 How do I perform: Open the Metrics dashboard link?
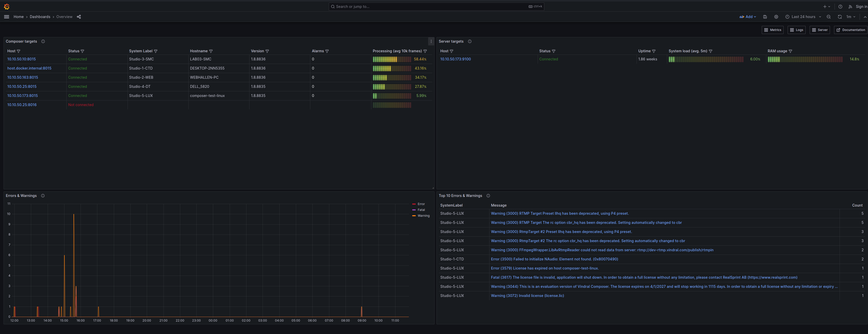[x=772, y=30]
